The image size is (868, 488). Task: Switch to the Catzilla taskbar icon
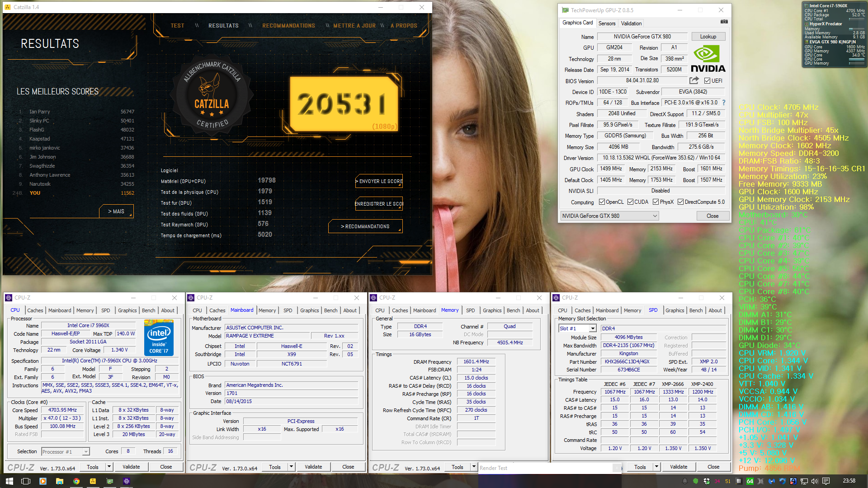coord(93,481)
